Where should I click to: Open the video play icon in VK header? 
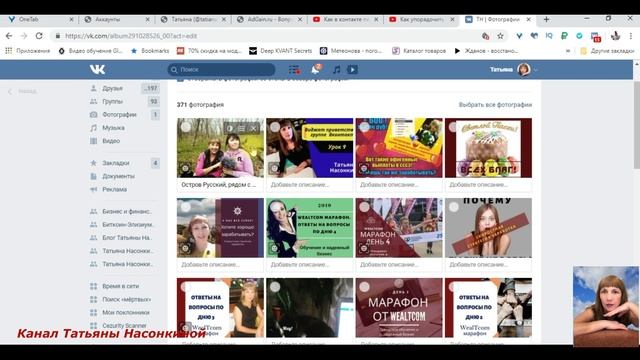click(x=352, y=70)
